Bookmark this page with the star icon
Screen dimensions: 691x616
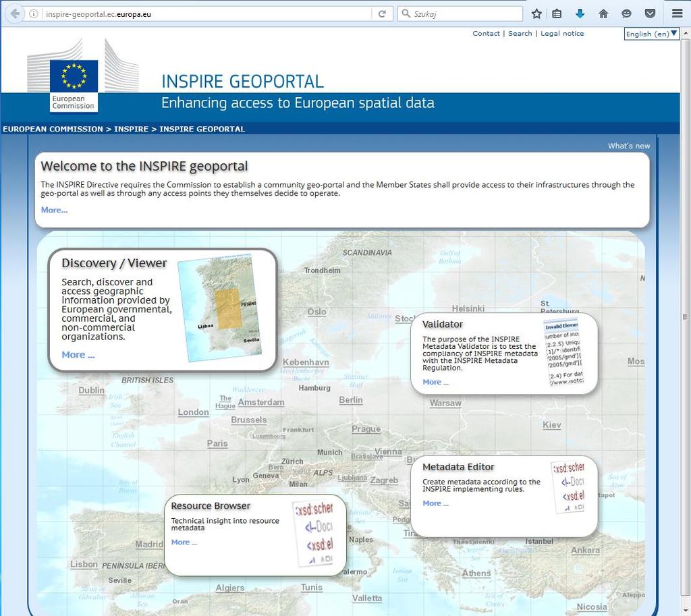click(536, 13)
